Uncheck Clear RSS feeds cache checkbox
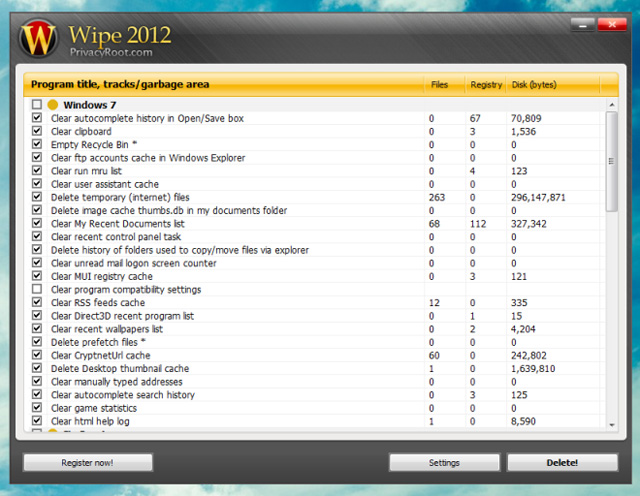Image resolution: width=640 pixels, height=496 pixels. pos(37,302)
